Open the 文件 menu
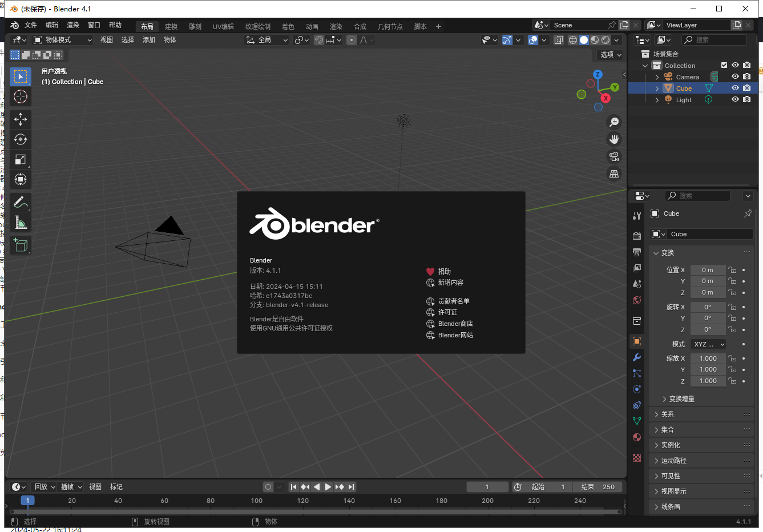 click(x=31, y=25)
